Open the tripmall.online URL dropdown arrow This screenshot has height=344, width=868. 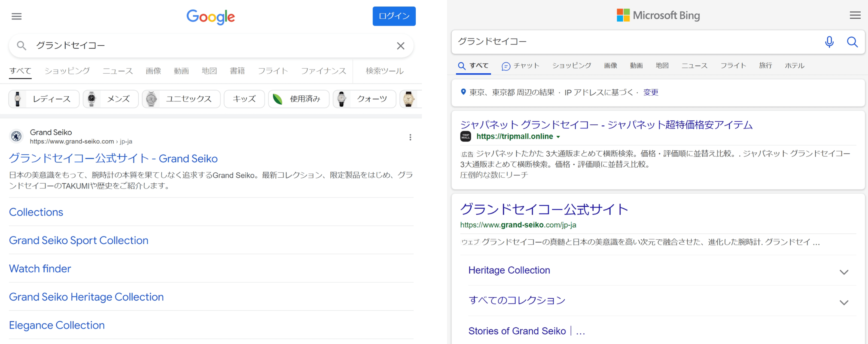point(558,137)
